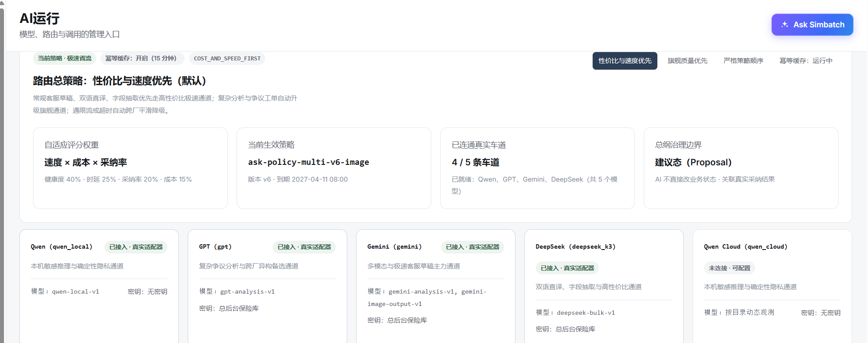Image resolution: width=868 pixels, height=343 pixels.
Task: Click 版本 v6 · 到期 2027-04-11 08:00 text
Action: click(x=298, y=179)
